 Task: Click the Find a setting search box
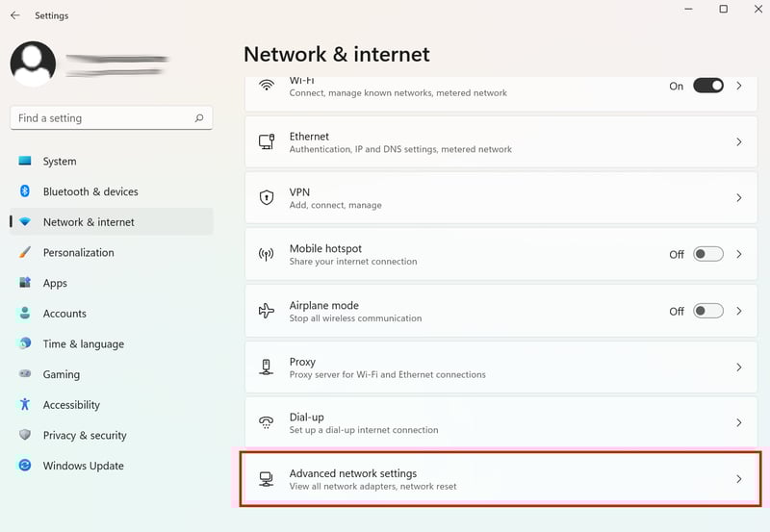(112, 117)
